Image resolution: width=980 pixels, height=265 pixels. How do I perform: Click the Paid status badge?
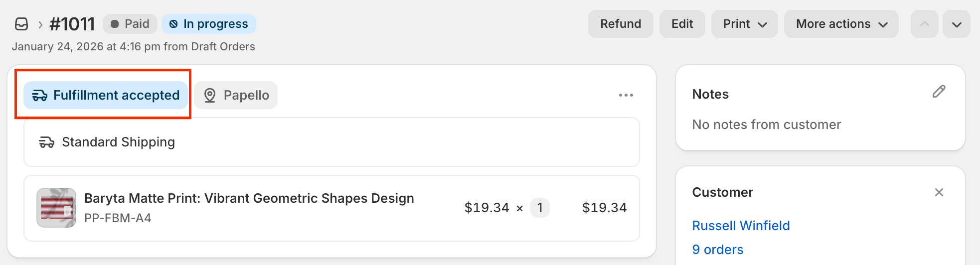[130, 24]
